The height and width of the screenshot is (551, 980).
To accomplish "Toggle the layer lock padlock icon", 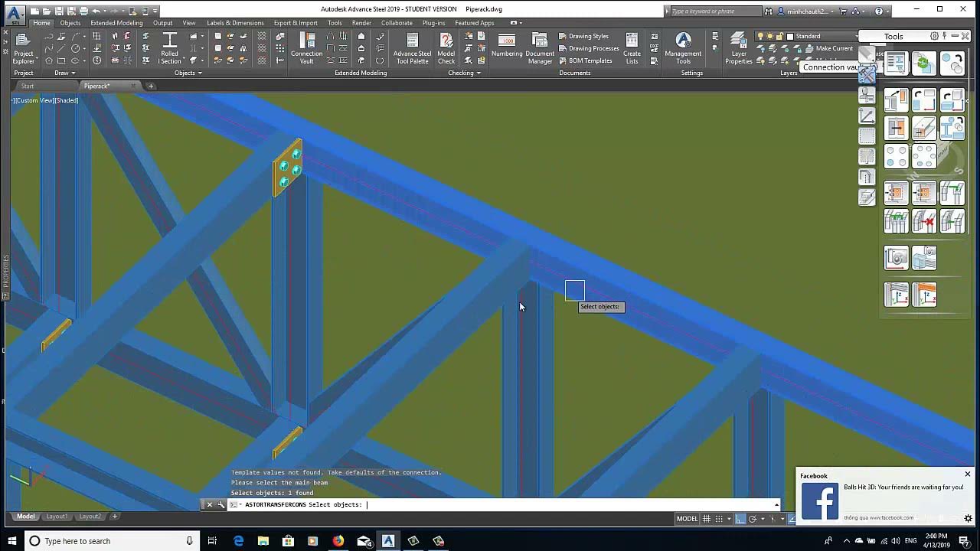I will click(x=780, y=36).
